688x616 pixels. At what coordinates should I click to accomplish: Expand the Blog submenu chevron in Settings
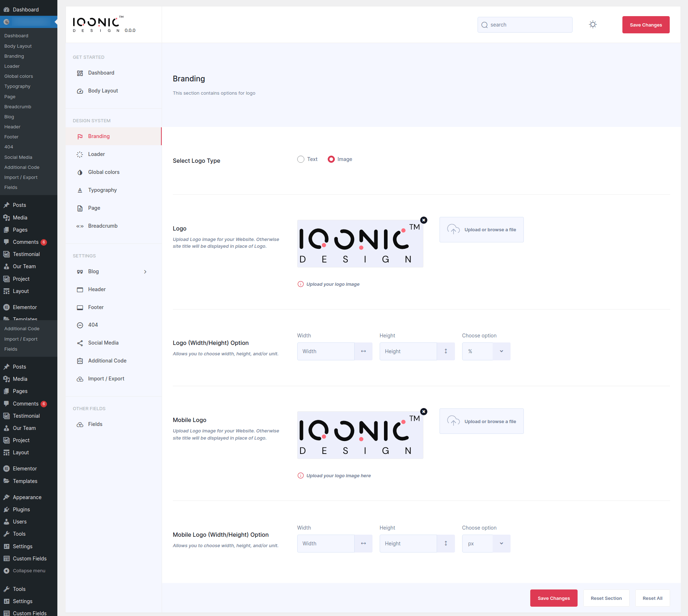click(145, 272)
